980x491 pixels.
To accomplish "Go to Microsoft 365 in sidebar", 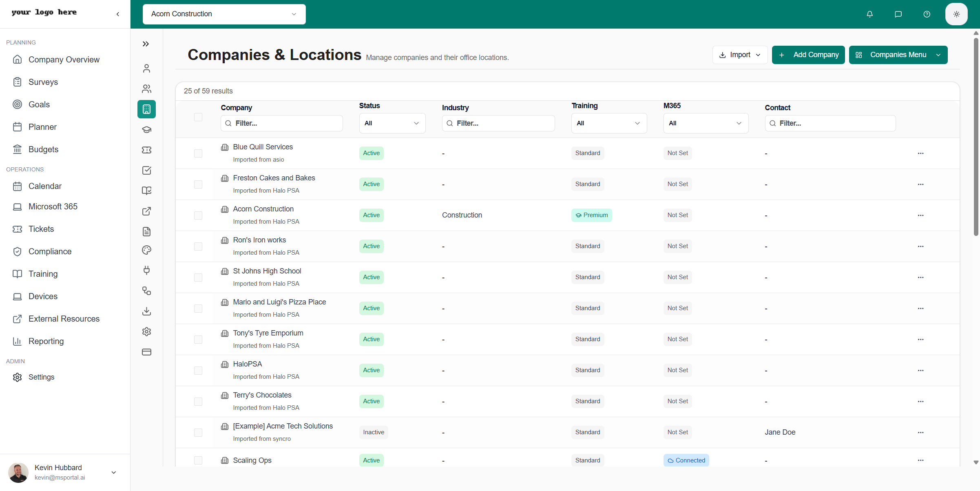I will pyautogui.click(x=53, y=206).
